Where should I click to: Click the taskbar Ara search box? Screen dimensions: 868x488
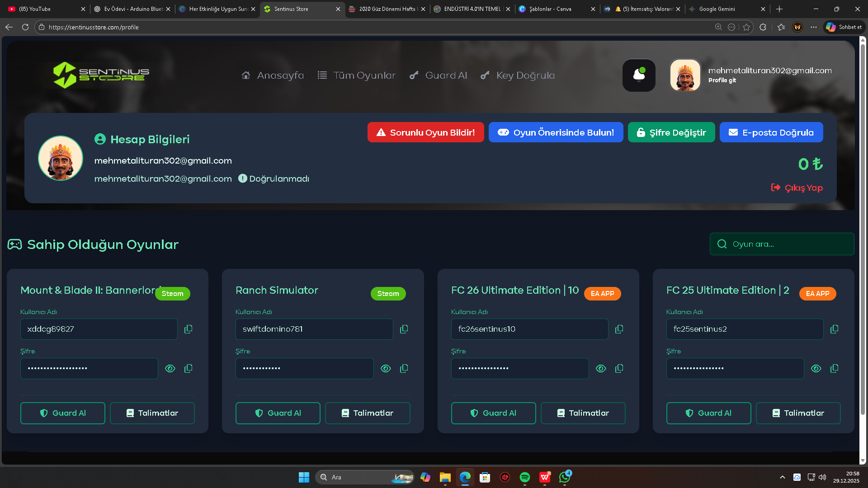(364, 477)
